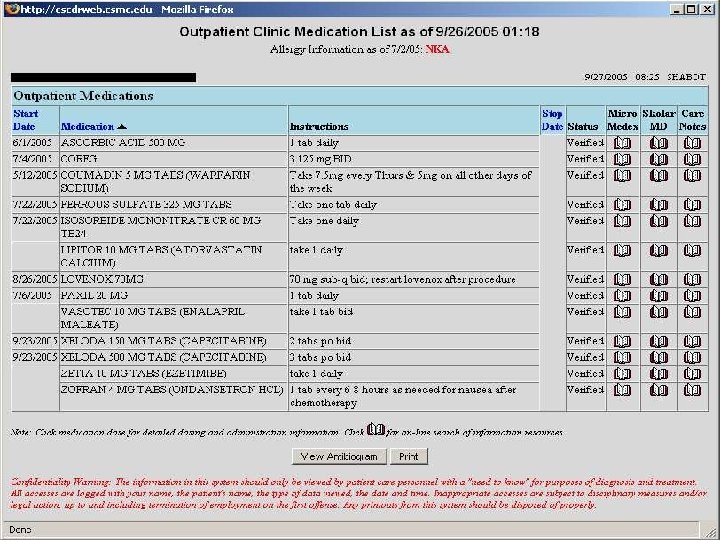
Task: Click the Verified status for Coreg
Action: pyautogui.click(x=585, y=159)
